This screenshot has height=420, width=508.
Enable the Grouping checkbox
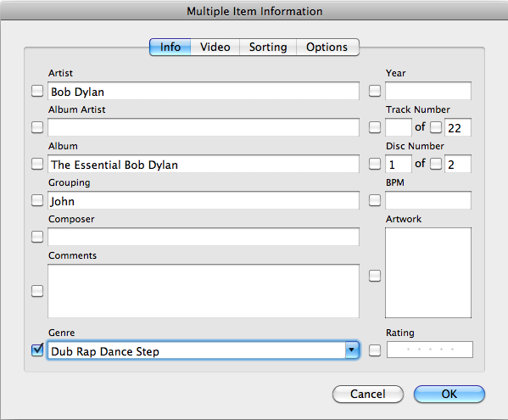point(37,200)
